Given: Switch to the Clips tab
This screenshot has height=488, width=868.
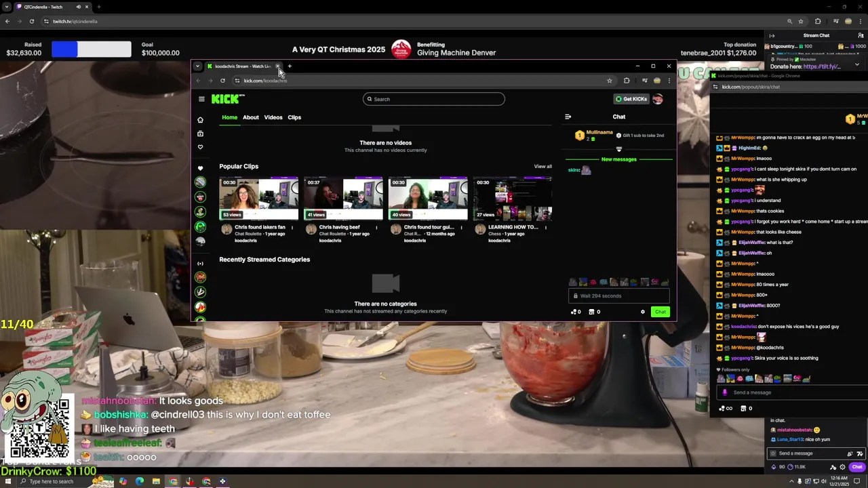Looking at the screenshot, I should tap(294, 117).
